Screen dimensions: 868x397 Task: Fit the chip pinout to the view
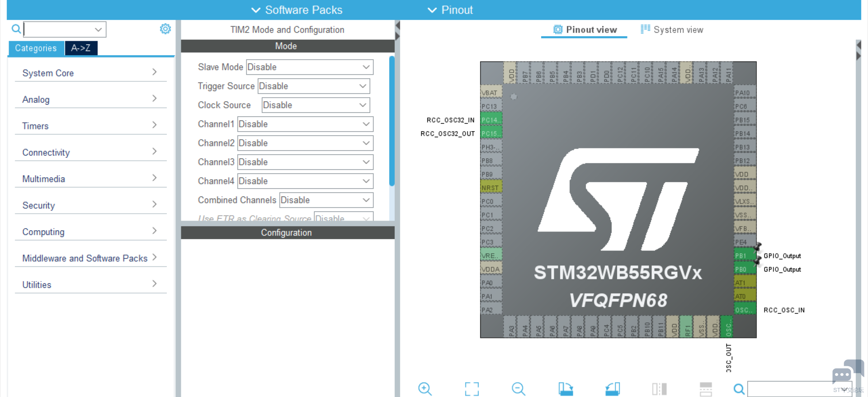coord(472,389)
